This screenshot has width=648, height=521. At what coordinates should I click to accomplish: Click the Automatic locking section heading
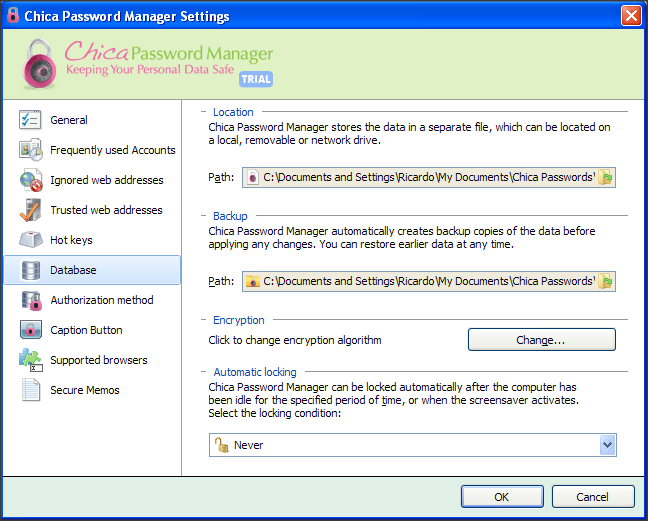255,372
